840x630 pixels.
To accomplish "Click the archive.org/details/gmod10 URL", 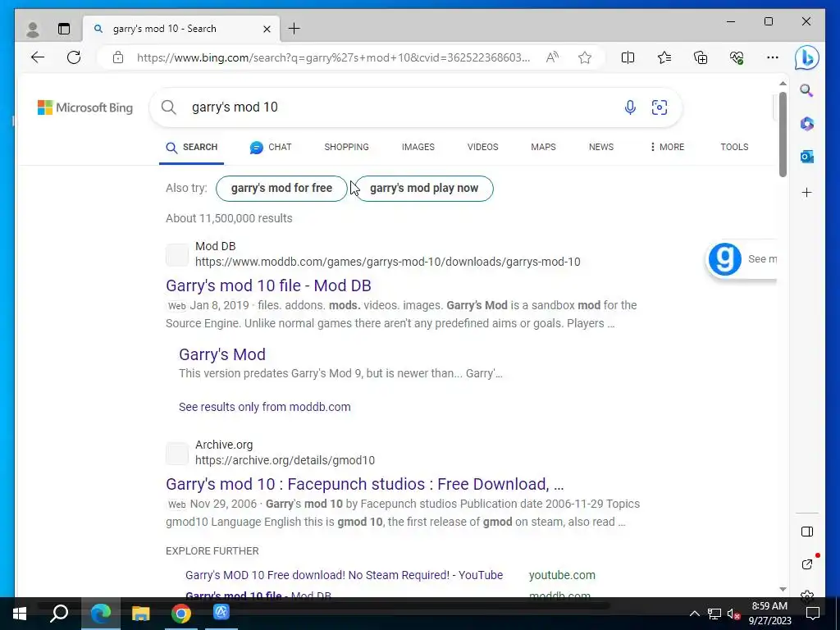I will [x=285, y=460].
